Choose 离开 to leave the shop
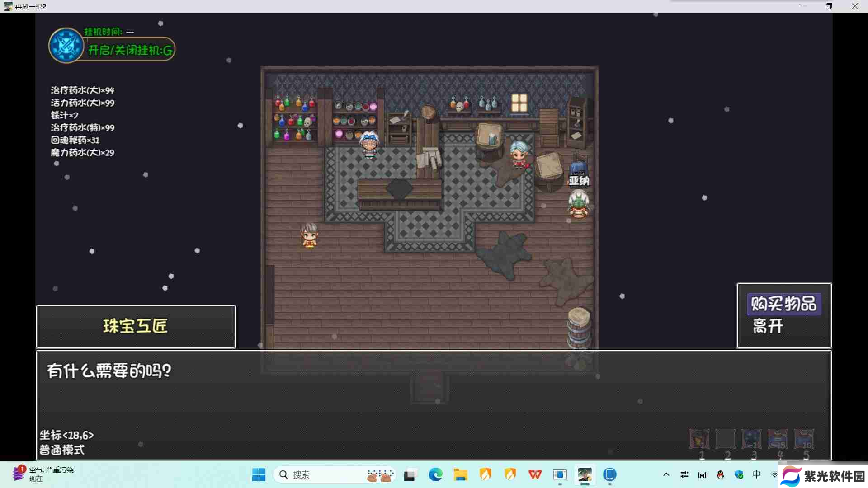The image size is (868, 488). point(768,326)
